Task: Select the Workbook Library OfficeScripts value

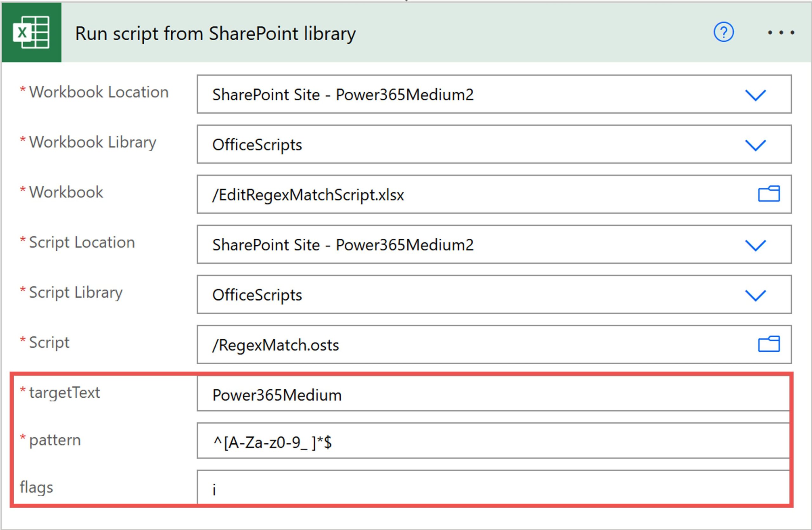Action: (x=257, y=145)
